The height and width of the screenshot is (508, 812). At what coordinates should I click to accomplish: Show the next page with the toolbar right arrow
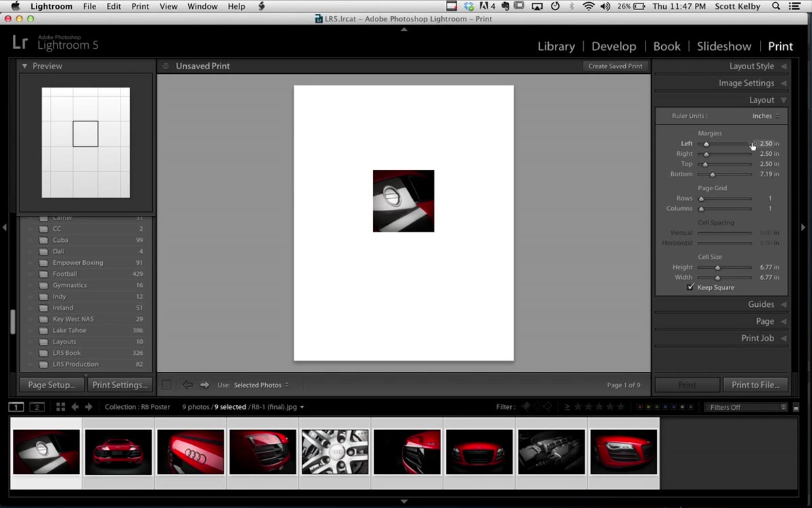pyautogui.click(x=204, y=385)
